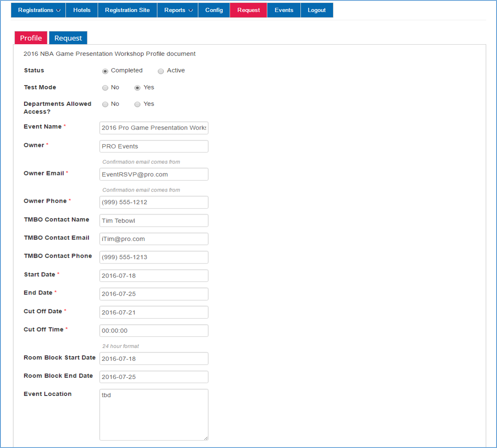Open the Events menu item
Viewport: 497px width, 448px height.
coord(284,10)
